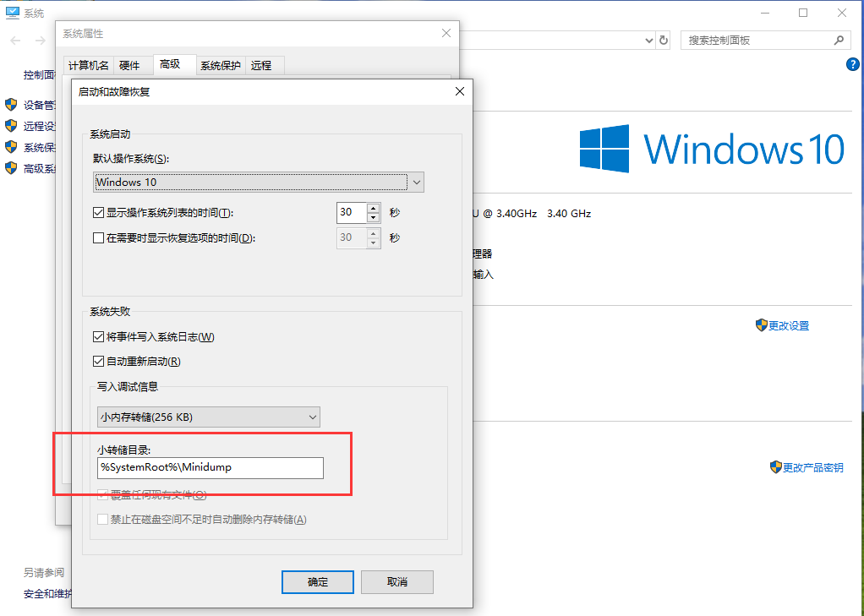Decrease operating system list time spinner
The image size is (864, 616).
coord(374,218)
